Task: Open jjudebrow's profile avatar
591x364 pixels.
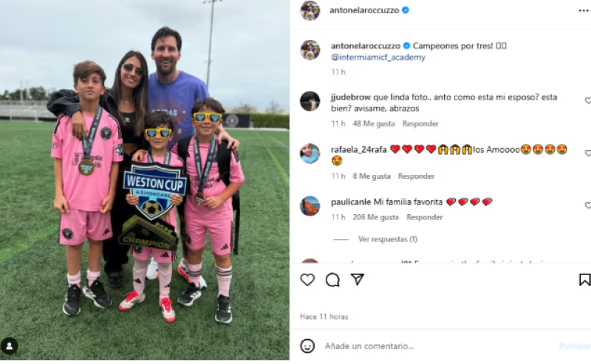Action: click(x=310, y=101)
